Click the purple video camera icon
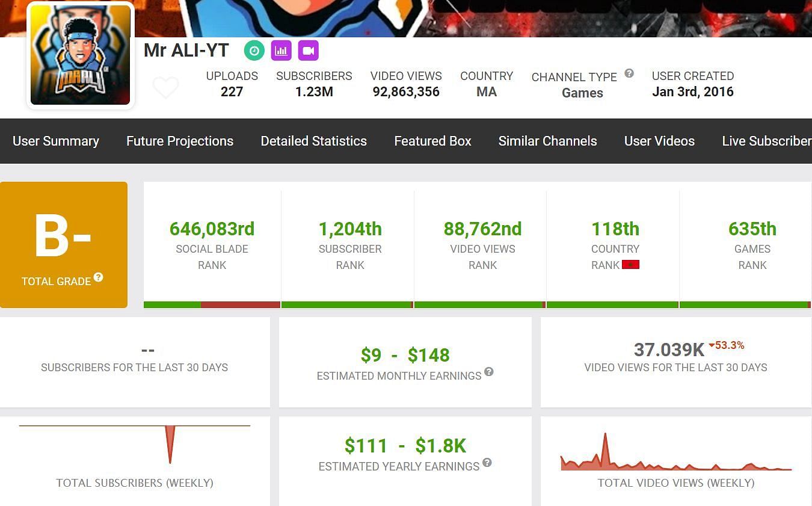Viewport: 812px width, 506px height. point(308,51)
